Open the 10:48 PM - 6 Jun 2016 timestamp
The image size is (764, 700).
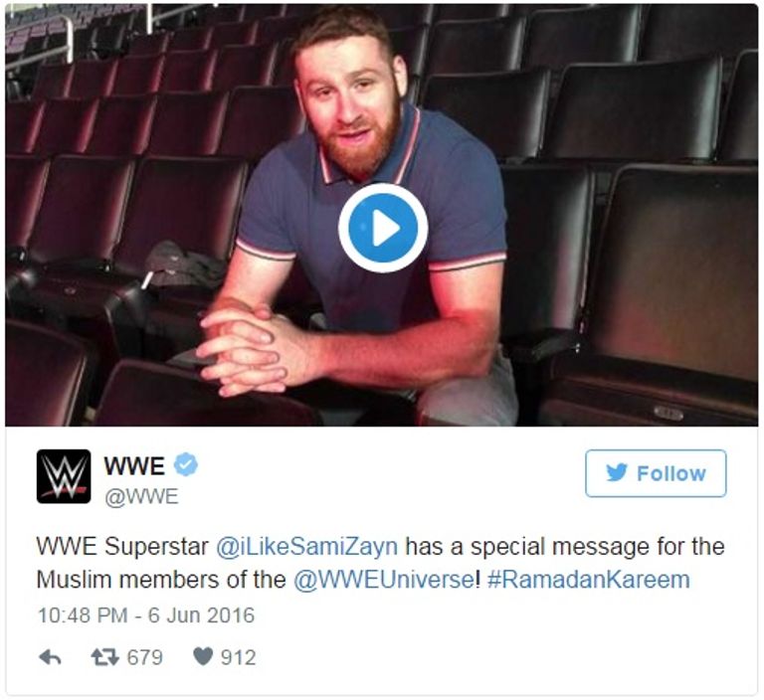coord(145,615)
